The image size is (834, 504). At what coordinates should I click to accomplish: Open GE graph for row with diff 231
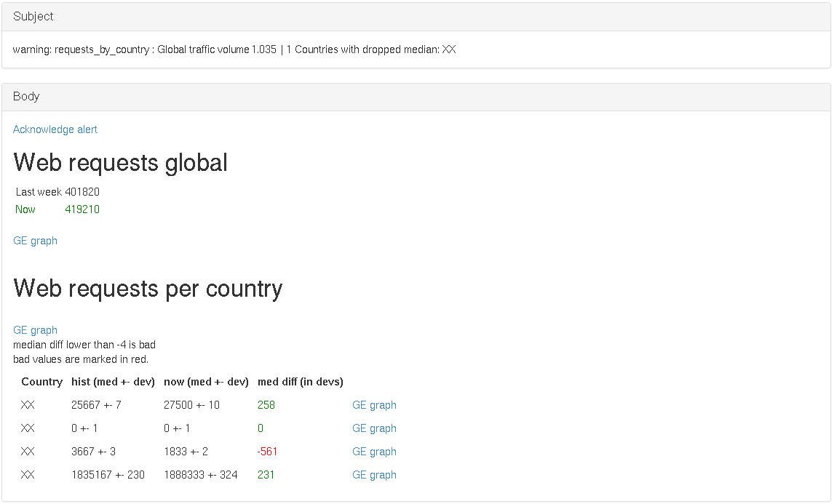(374, 475)
